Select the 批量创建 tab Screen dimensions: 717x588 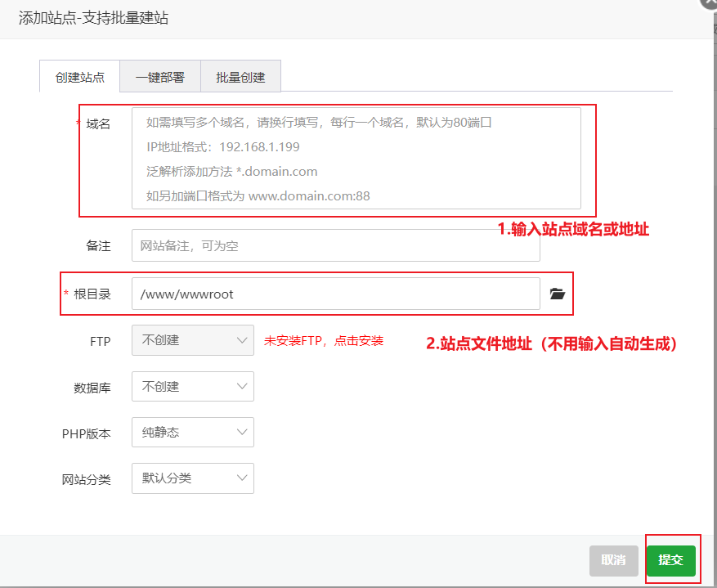click(240, 77)
